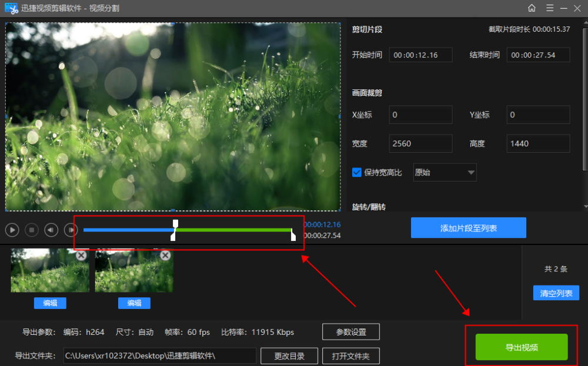The image size is (588, 366).
Task: Click the 尺寸: 自动 text
Action: tap(135, 333)
